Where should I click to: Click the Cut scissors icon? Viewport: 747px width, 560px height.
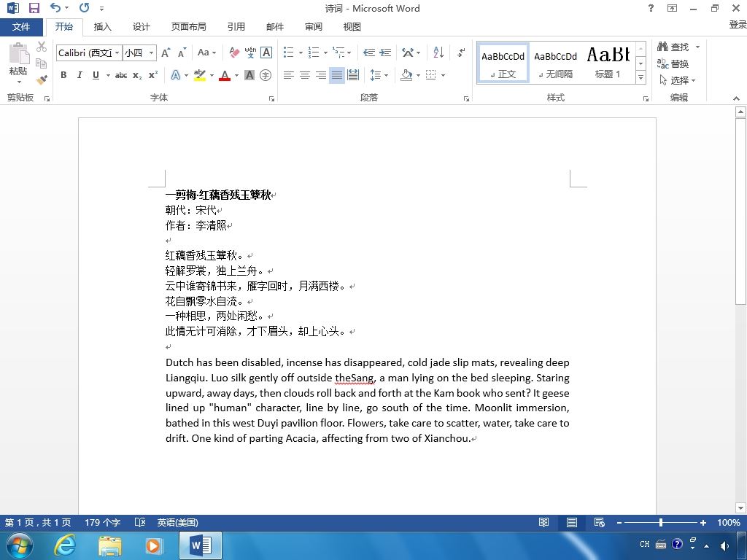tap(42, 46)
